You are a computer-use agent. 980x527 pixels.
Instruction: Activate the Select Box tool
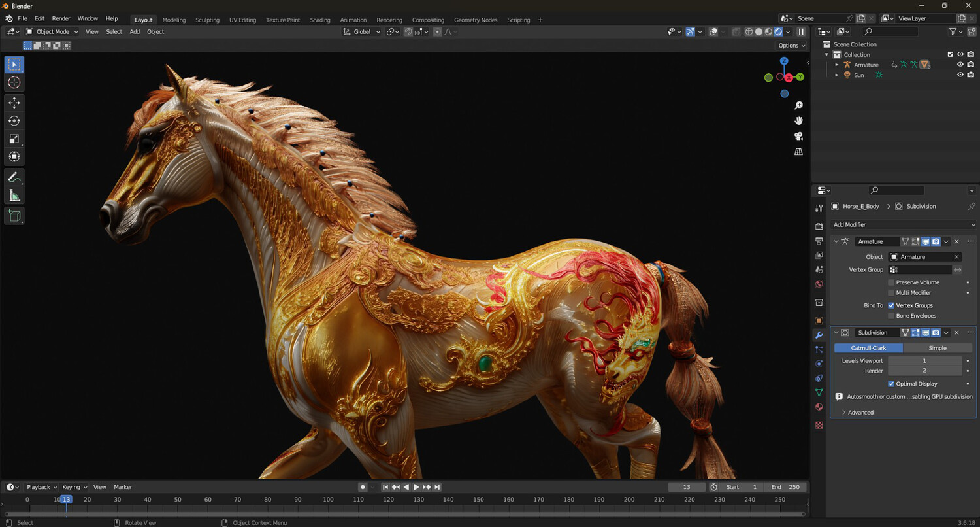pyautogui.click(x=14, y=65)
